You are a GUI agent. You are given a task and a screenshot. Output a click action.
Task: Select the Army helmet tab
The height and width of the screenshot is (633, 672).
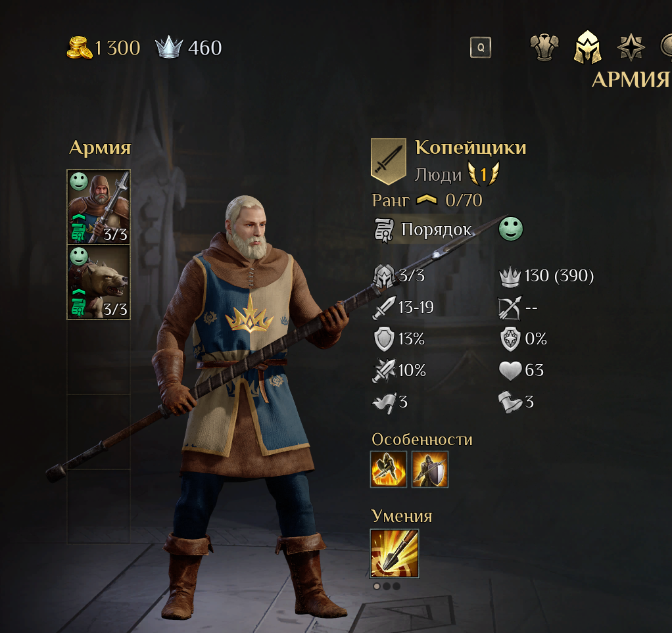(x=588, y=47)
